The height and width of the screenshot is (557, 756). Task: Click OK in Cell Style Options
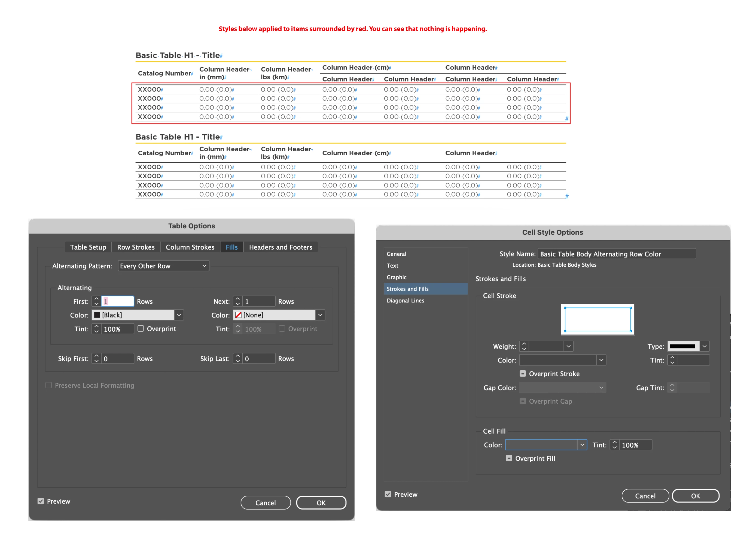pyautogui.click(x=695, y=496)
